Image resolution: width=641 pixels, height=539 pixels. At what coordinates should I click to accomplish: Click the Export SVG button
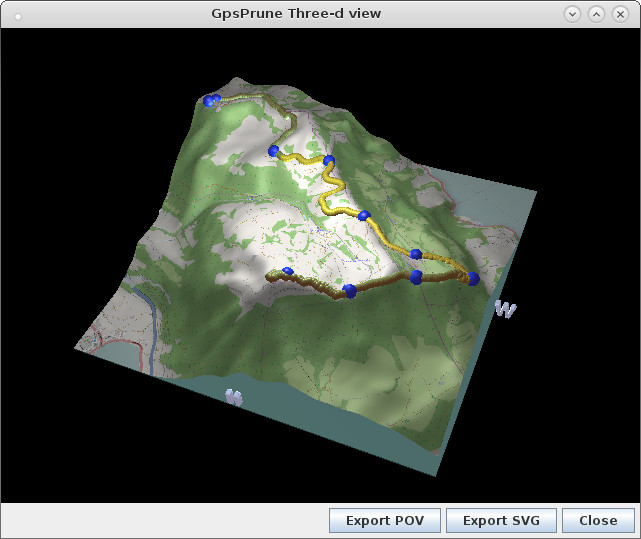pyautogui.click(x=501, y=520)
